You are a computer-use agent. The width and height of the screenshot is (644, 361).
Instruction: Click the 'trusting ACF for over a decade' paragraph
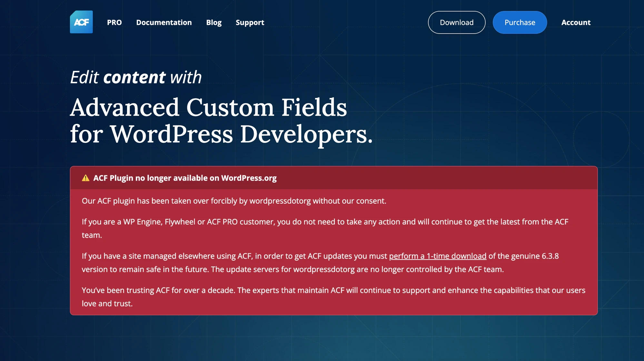pos(333,290)
